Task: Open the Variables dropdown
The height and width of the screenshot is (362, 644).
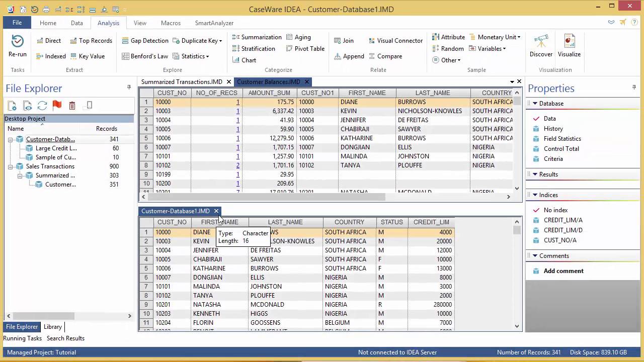Action: (488, 49)
